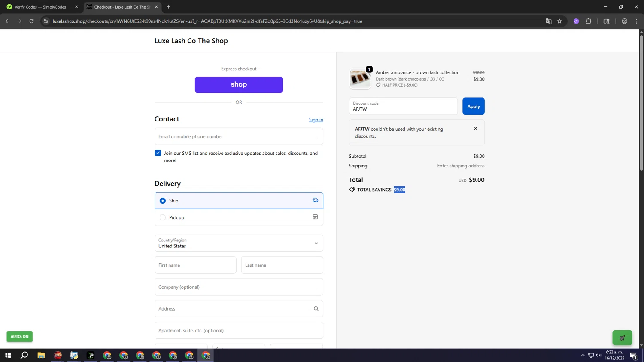Viewport: 644px width, 362px height.
Task: Click the translate page icon
Action: click(x=548, y=21)
